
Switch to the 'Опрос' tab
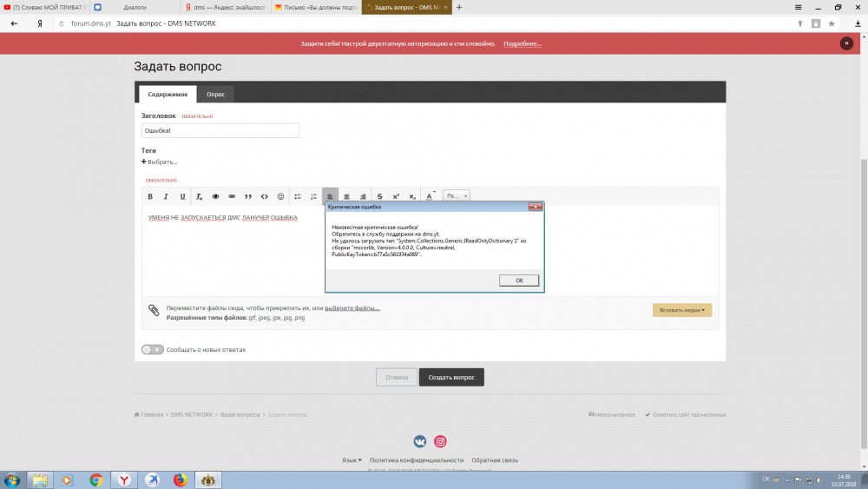[215, 94]
